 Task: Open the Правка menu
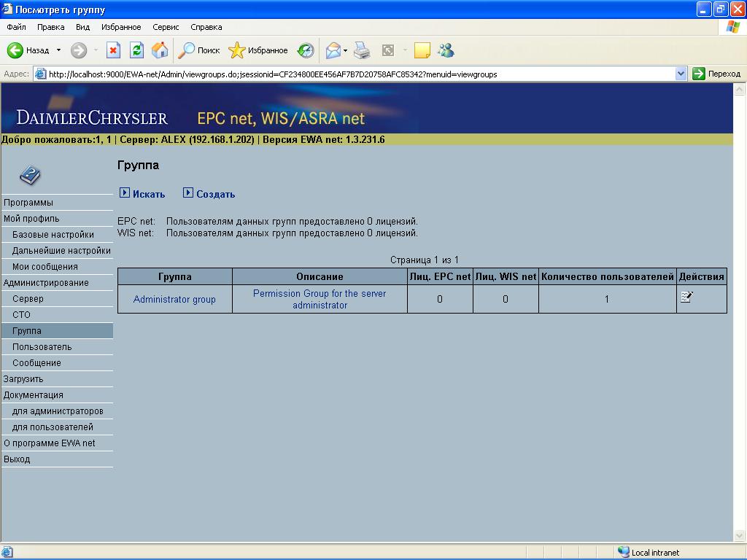pyautogui.click(x=50, y=27)
